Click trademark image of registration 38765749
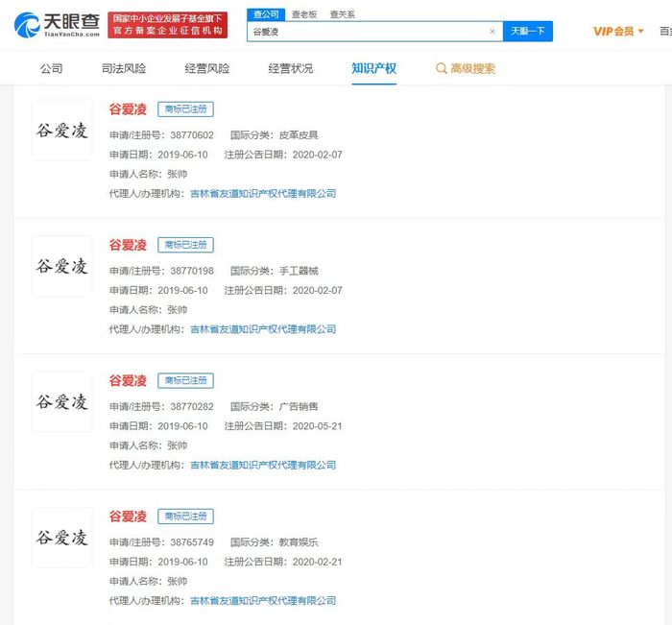The image size is (672, 625). 62,537
